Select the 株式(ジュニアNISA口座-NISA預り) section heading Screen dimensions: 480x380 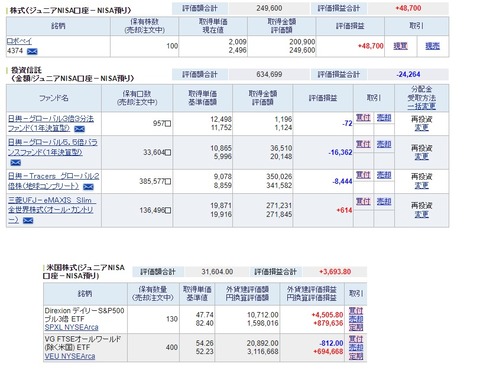[x=70, y=10]
